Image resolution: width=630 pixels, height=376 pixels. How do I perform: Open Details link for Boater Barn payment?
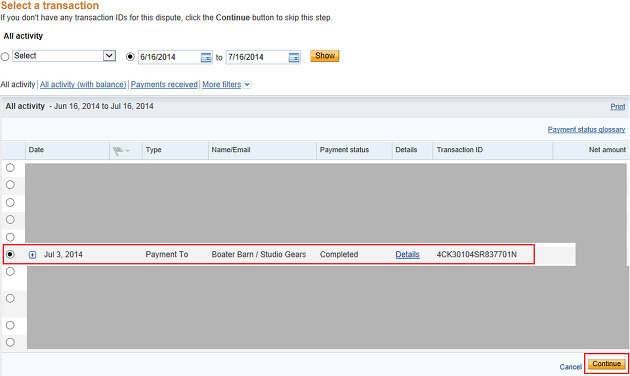(x=407, y=254)
